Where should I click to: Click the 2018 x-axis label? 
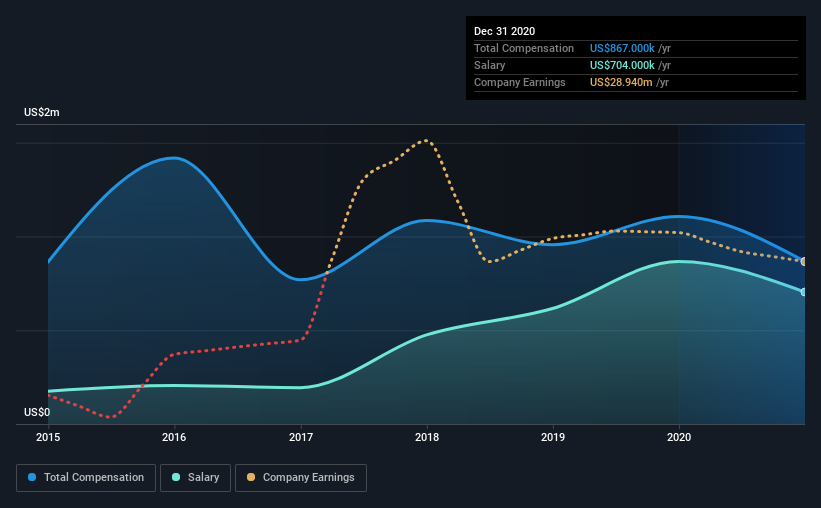(x=427, y=437)
